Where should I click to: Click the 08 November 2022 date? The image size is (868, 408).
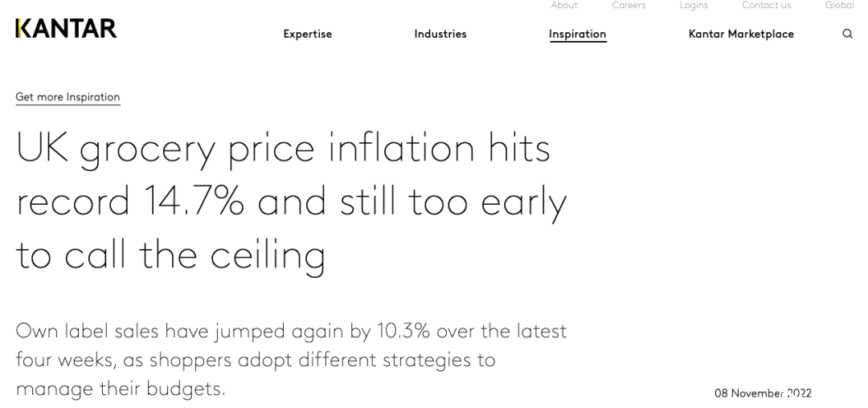point(763,393)
